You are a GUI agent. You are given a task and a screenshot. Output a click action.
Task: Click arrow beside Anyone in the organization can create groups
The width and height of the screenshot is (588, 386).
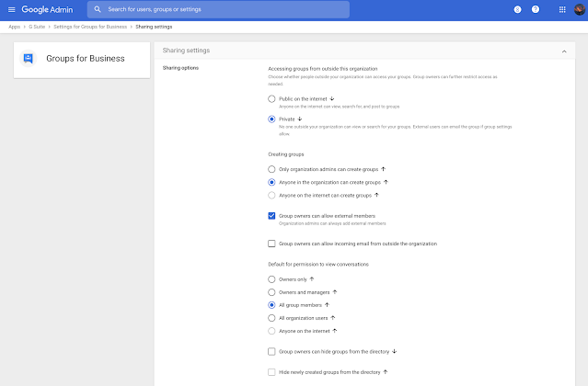tap(386, 182)
